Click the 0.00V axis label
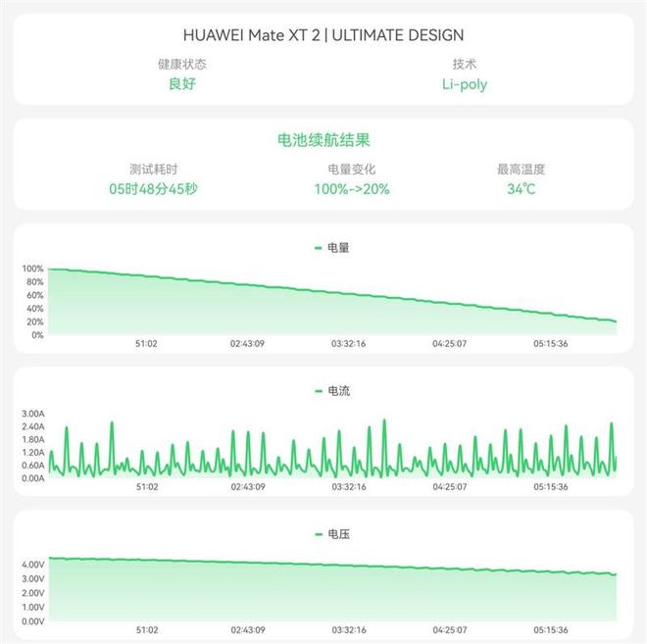 coord(33,621)
